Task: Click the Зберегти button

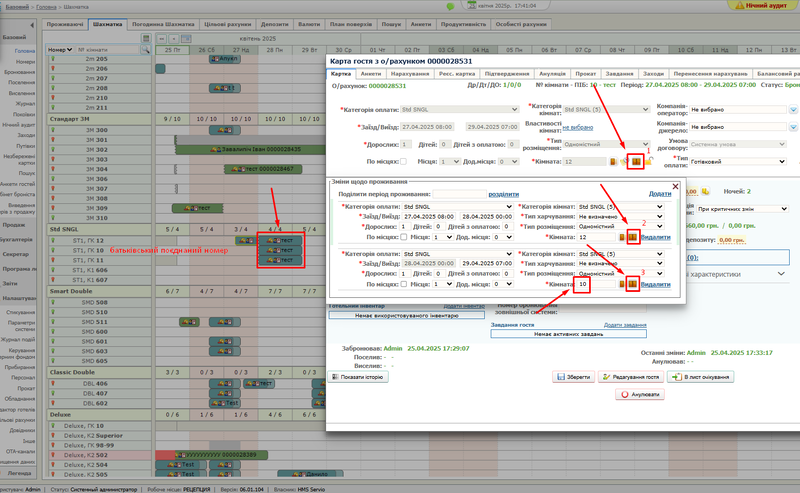Action: 572,377
